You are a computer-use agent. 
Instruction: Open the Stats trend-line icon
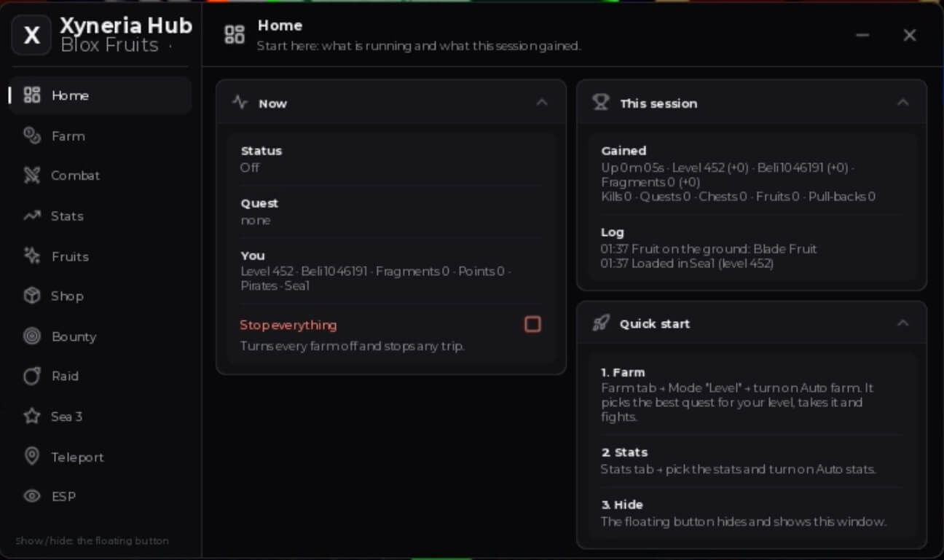[x=32, y=216]
